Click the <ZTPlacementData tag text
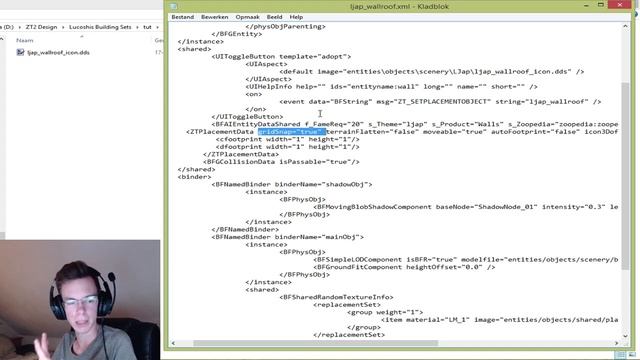The image size is (640, 360). pyautogui.click(x=220, y=132)
